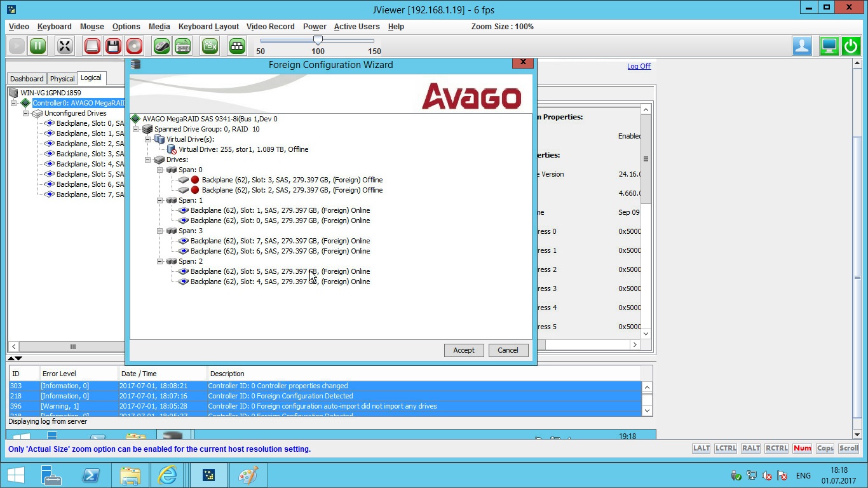Show the soft keyboard icon

[183, 46]
